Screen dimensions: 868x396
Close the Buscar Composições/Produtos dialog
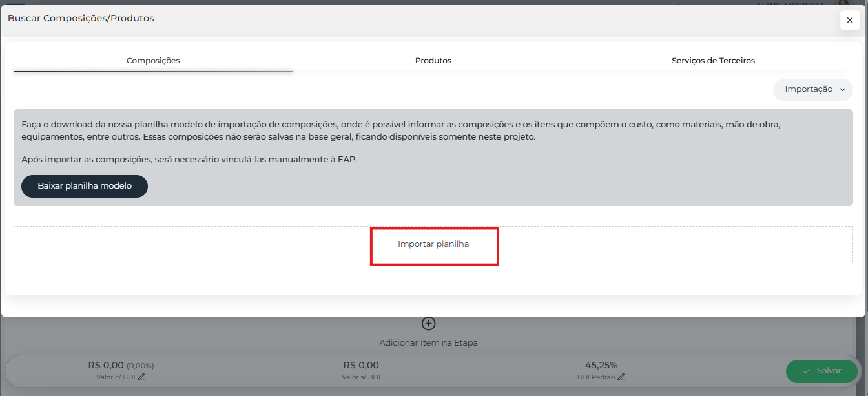click(x=849, y=20)
